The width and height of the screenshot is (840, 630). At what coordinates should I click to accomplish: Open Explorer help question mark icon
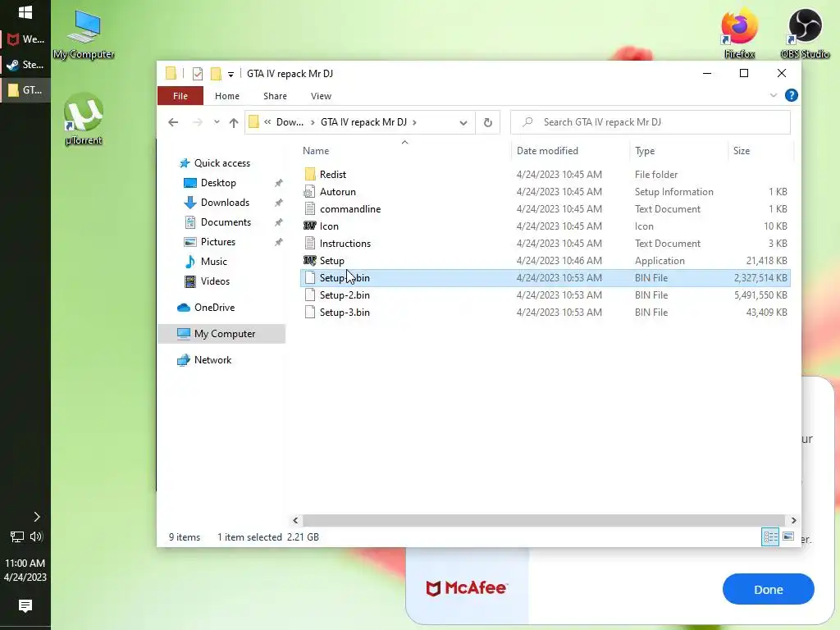(x=792, y=95)
